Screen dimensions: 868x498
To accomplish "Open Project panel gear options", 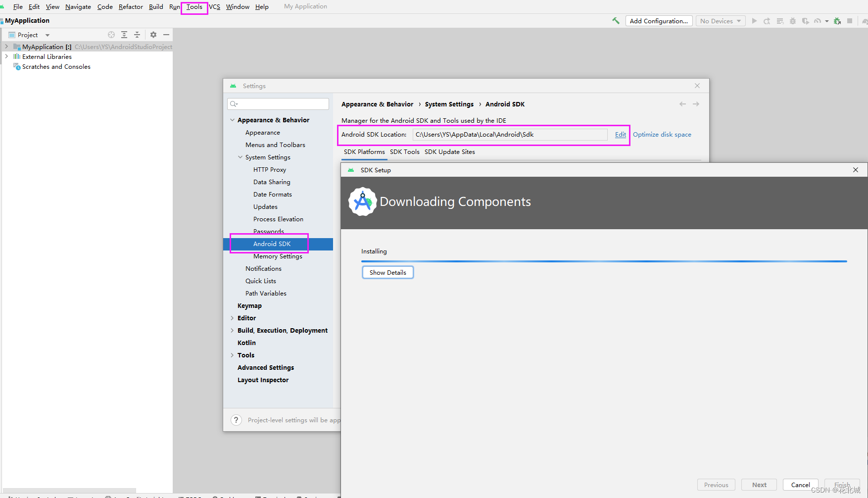I will click(x=153, y=35).
